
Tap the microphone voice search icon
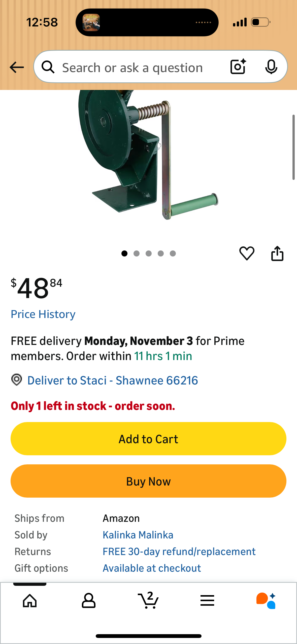click(271, 67)
